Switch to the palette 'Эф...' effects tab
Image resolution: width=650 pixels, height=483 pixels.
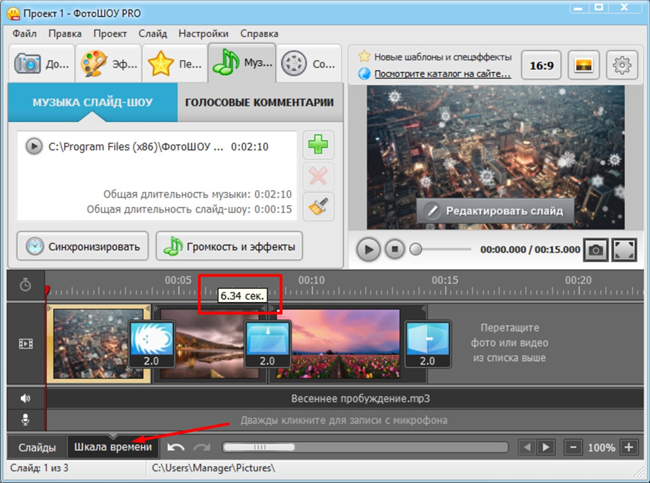tap(109, 63)
